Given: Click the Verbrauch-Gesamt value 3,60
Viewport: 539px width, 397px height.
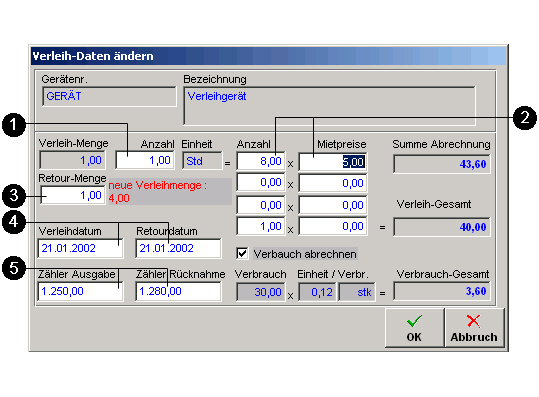Looking at the screenshot, I should [442, 291].
